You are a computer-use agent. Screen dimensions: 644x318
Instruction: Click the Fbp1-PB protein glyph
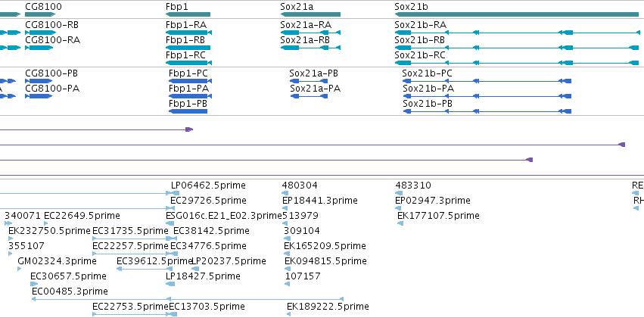[x=188, y=111]
